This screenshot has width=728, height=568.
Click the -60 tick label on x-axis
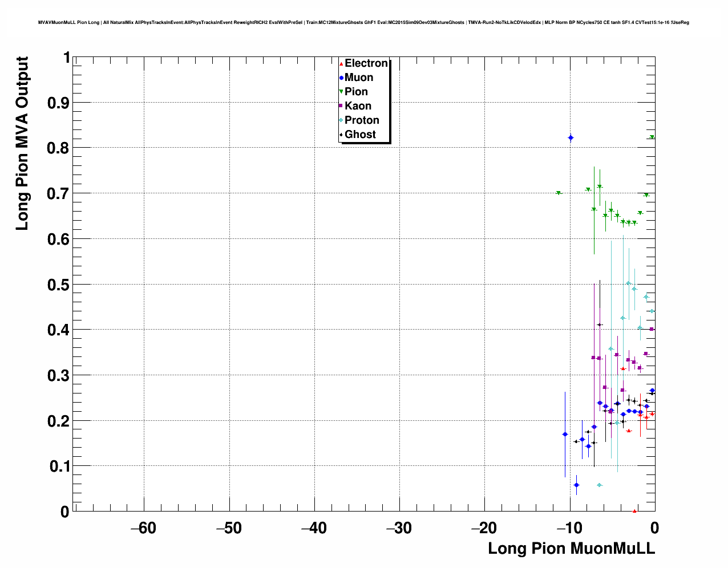tap(143, 528)
